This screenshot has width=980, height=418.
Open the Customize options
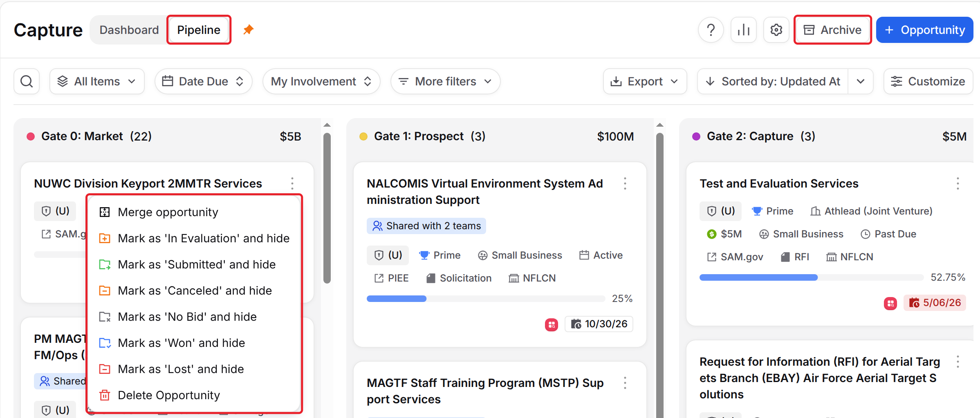928,81
